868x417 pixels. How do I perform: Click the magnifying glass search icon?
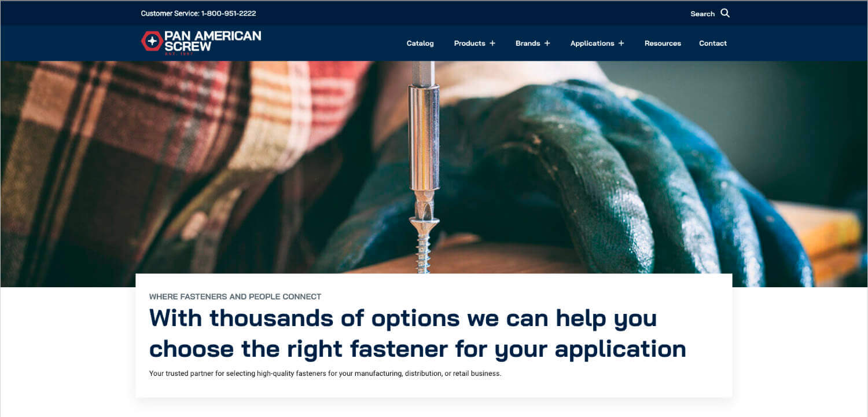tap(725, 13)
